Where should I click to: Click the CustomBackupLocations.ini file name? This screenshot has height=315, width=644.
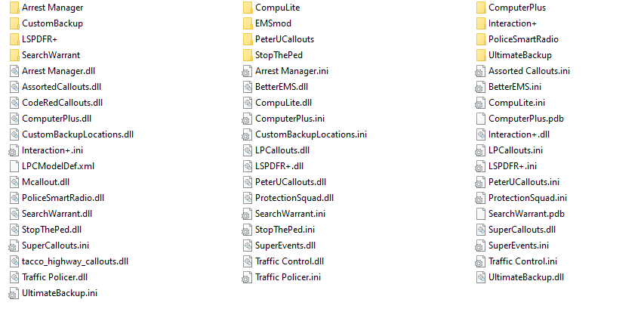point(311,134)
